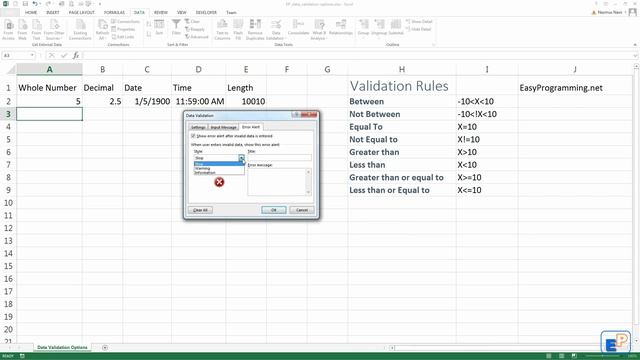Screen dimensions: 640x360
Task: Select Stop in the Style list
Action: click(219, 164)
